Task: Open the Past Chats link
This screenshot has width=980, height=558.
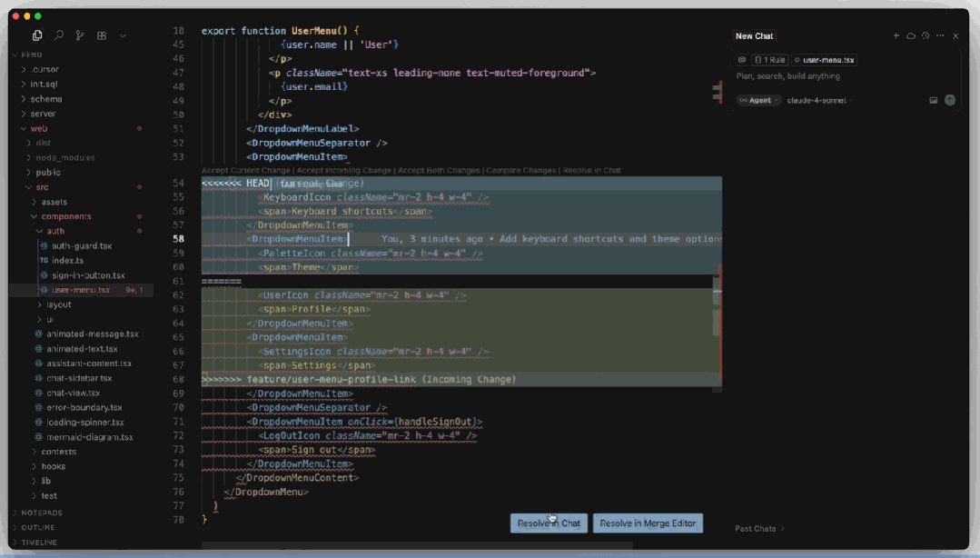Action: coord(759,529)
